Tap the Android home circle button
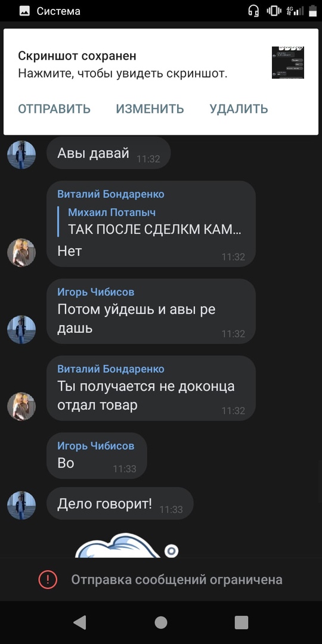The image size is (322, 644). tap(161, 623)
